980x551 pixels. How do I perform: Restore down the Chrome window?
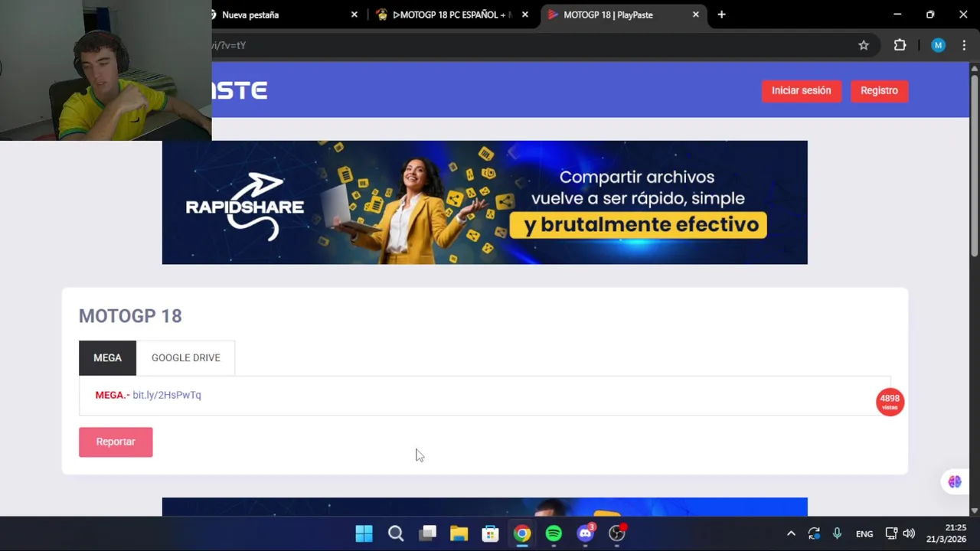point(930,15)
